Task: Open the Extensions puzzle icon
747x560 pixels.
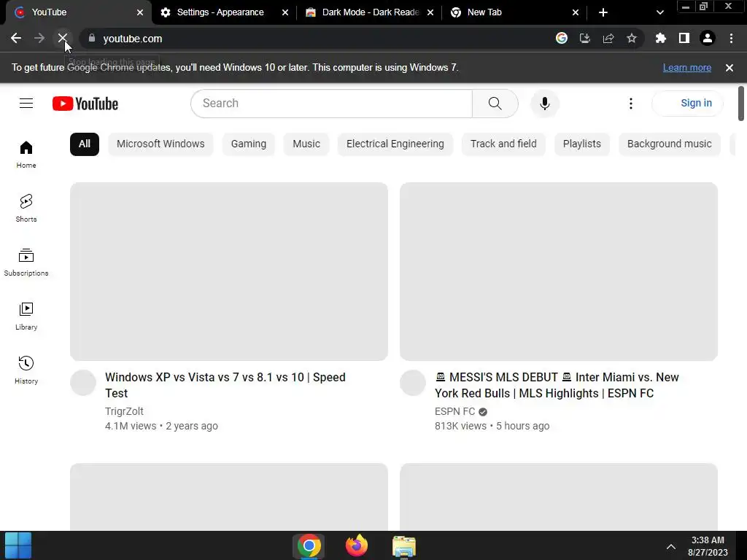Action: tap(661, 38)
